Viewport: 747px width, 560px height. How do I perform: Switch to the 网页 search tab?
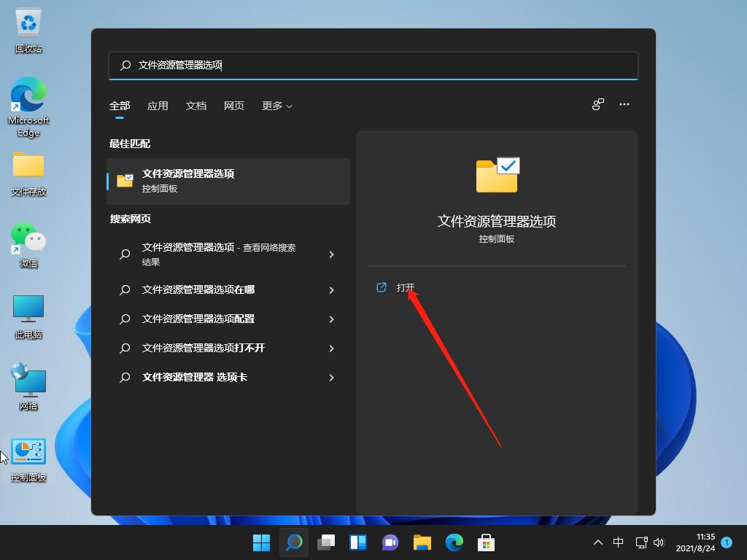[233, 106]
